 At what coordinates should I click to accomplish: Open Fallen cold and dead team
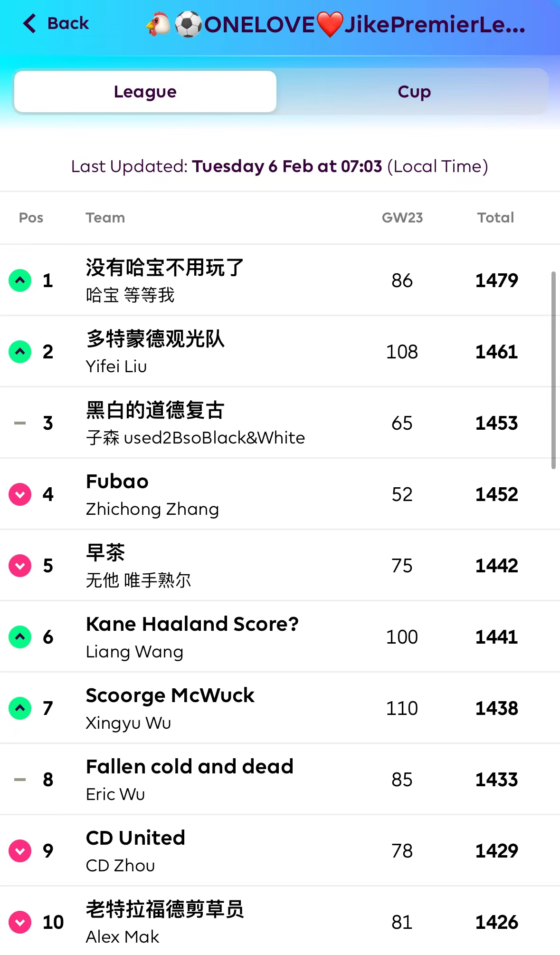coord(190,767)
